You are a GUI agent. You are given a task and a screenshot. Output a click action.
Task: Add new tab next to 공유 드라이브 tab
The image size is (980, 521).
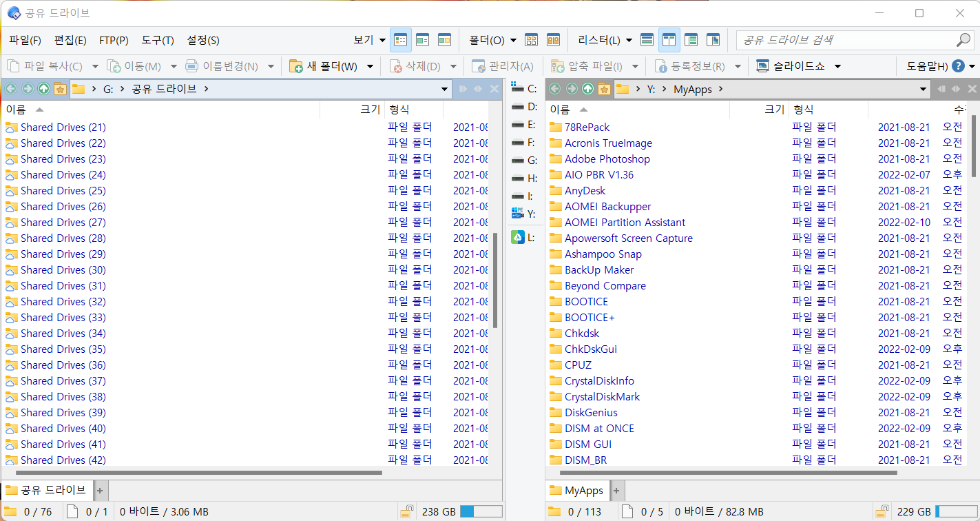[x=99, y=491]
